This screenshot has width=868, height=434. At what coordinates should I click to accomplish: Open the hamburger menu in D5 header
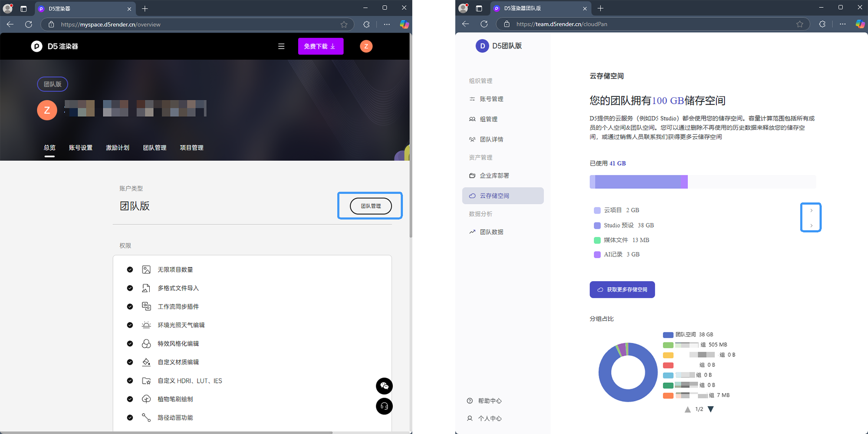tap(281, 46)
